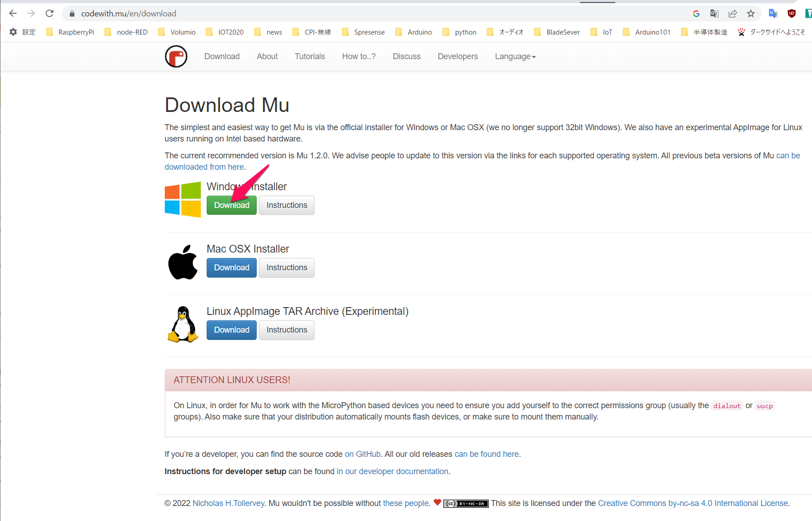Click the Windows logo image
The width and height of the screenshot is (812, 521).
point(183,199)
